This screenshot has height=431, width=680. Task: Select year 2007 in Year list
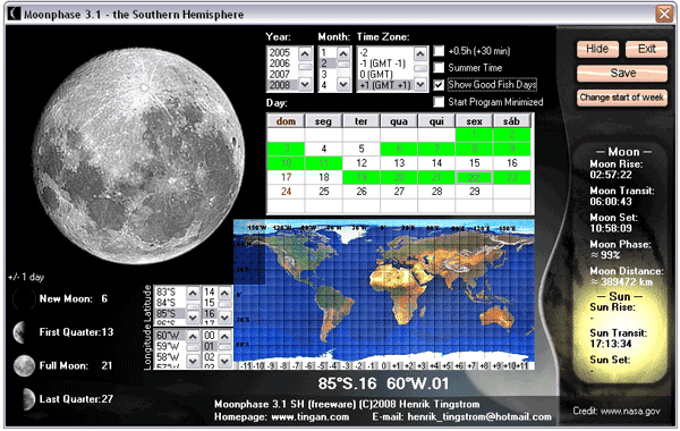point(282,74)
